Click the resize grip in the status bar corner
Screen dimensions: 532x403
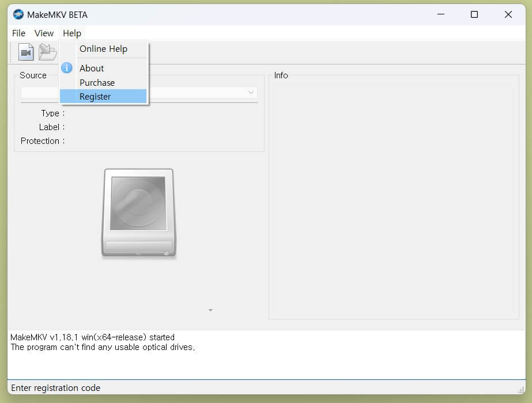point(521,390)
